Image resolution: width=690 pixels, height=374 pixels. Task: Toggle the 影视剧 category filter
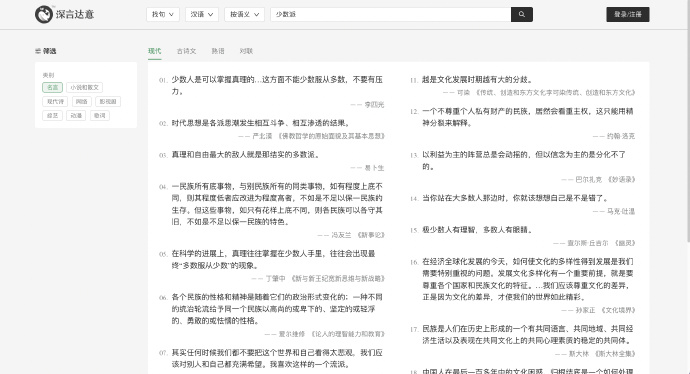coord(108,102)
